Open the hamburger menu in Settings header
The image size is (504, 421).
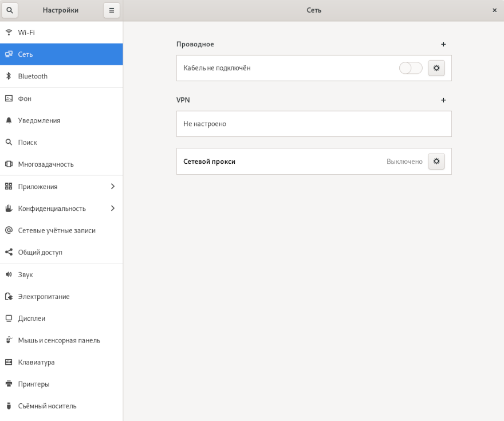click(x=112, y=10)
